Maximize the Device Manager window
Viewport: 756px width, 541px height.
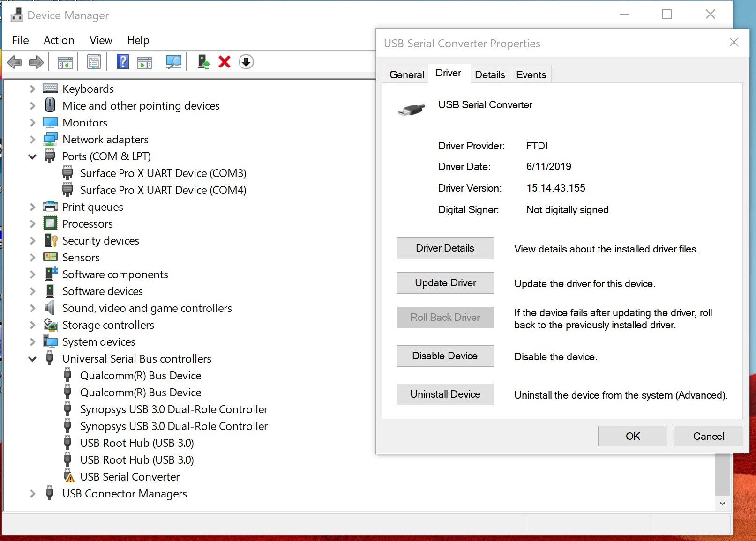(667, 15)
